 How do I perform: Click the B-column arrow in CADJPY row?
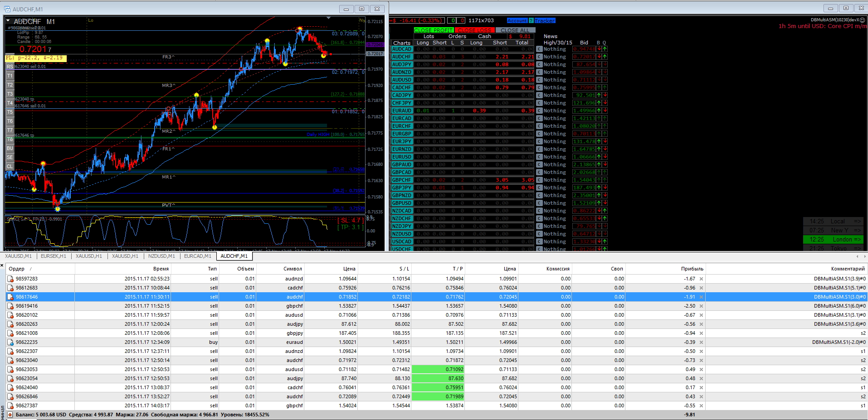600,95
